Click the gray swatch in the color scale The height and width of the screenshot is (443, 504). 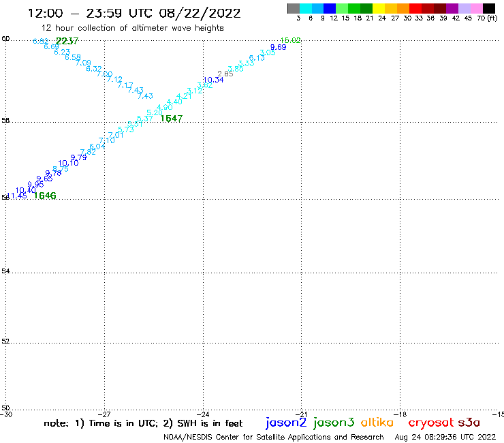coord(294,8)
